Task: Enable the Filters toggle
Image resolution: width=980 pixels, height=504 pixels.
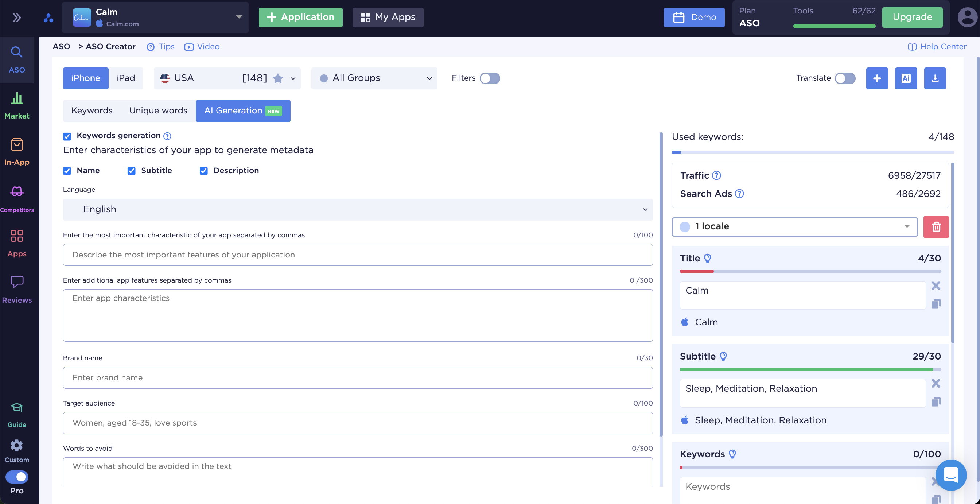Action: 490,78
